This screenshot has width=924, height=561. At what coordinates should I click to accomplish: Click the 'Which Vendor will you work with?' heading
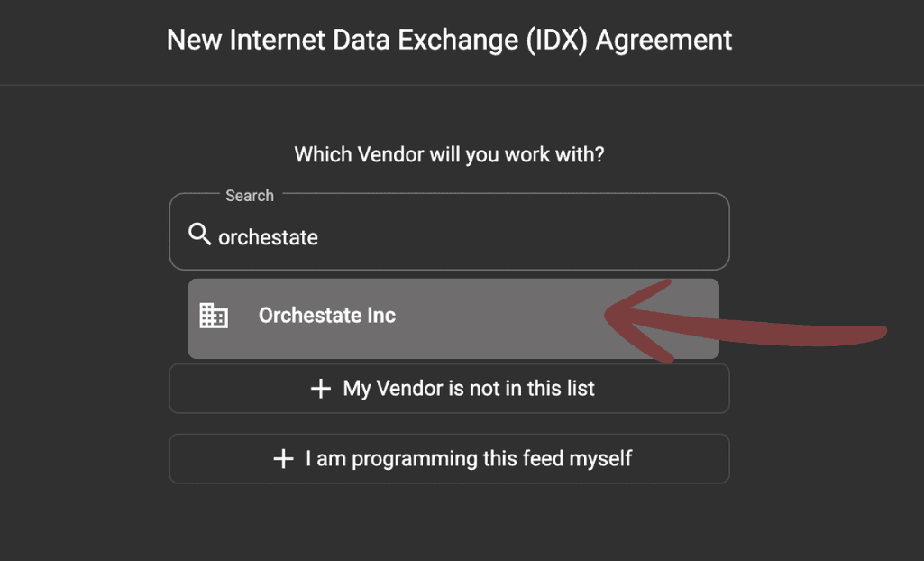450,154
